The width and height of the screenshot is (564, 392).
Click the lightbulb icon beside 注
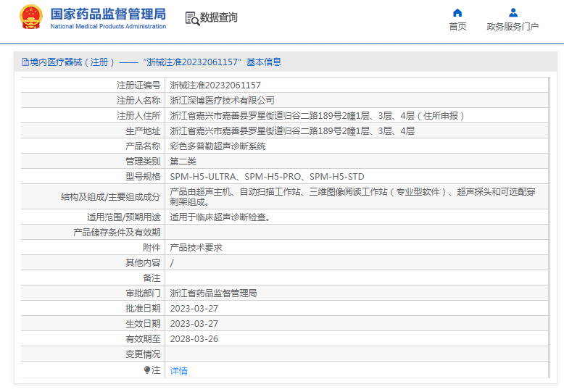point(147,370)
